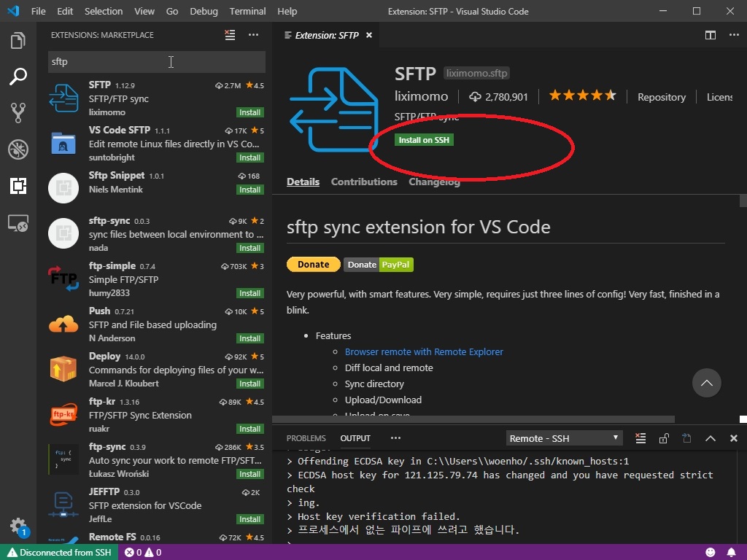
Task: Install the ftp-simple extension
Action: (x=250, y=293)
